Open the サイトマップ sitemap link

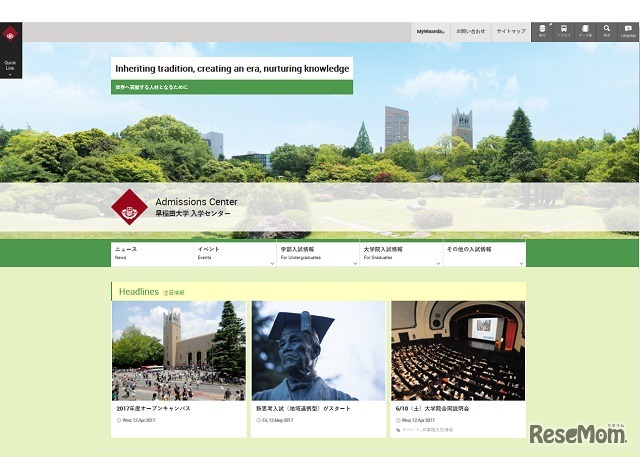[x=511, y=31]
